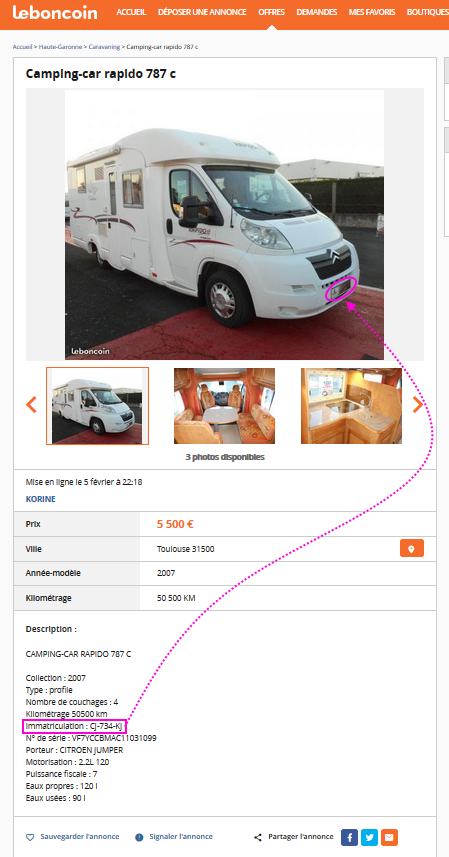Click the leboncoin logo

(55, 12)
